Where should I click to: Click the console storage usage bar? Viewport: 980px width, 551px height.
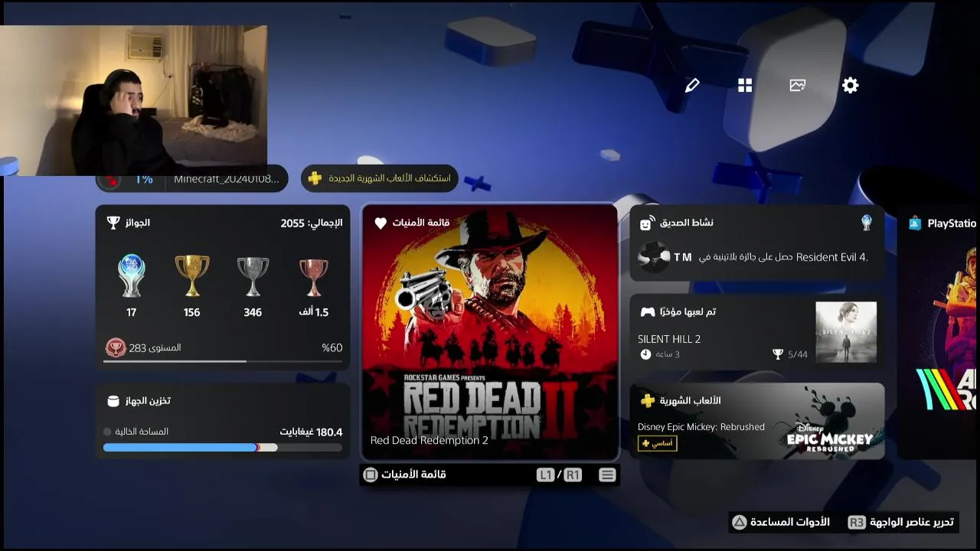223,448
